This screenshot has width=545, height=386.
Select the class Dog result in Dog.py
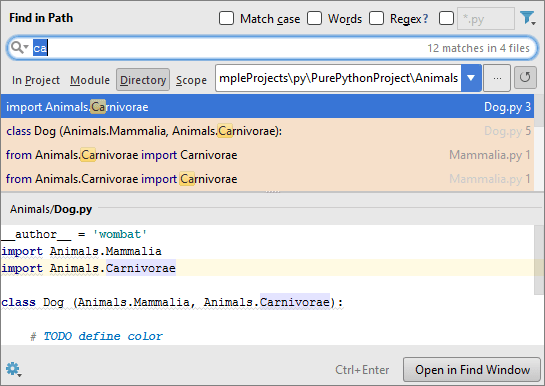pos(267,131)
